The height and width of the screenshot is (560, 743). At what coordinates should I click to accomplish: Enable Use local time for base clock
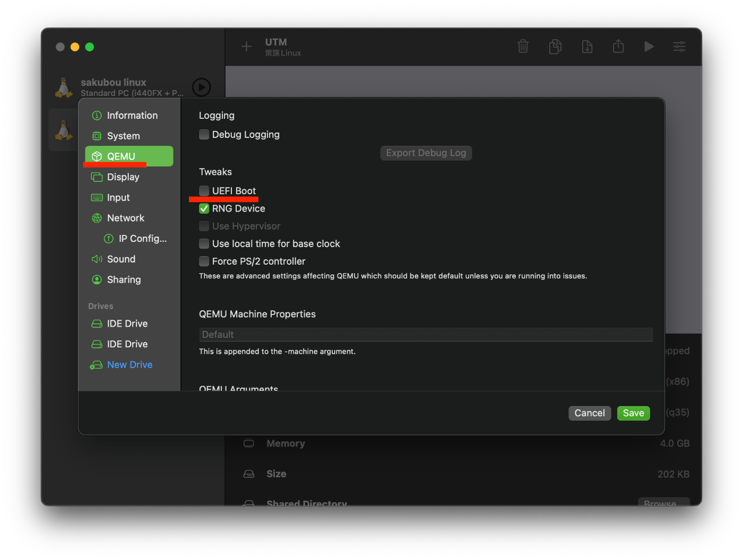click(204, 243)
